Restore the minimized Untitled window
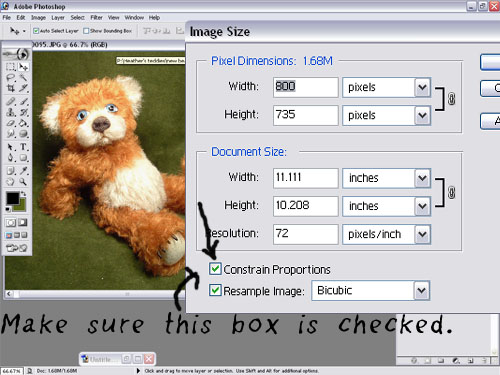 (126, 359)
